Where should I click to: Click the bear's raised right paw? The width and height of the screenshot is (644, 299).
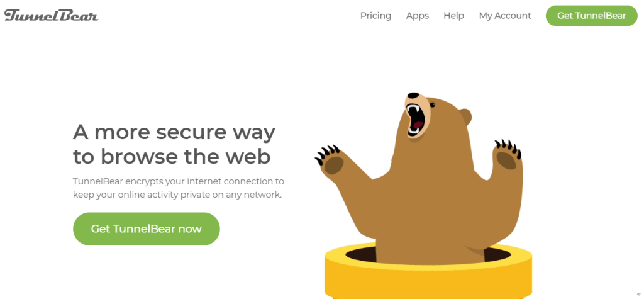click(x=507, y=156)
